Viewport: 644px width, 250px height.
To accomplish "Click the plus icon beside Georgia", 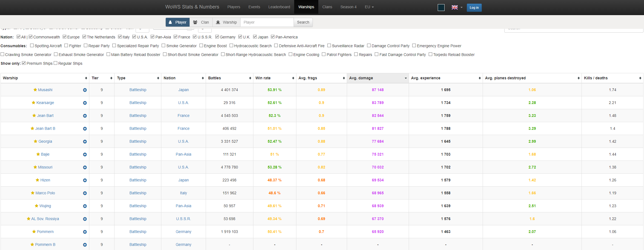I will tap(85, 142).
